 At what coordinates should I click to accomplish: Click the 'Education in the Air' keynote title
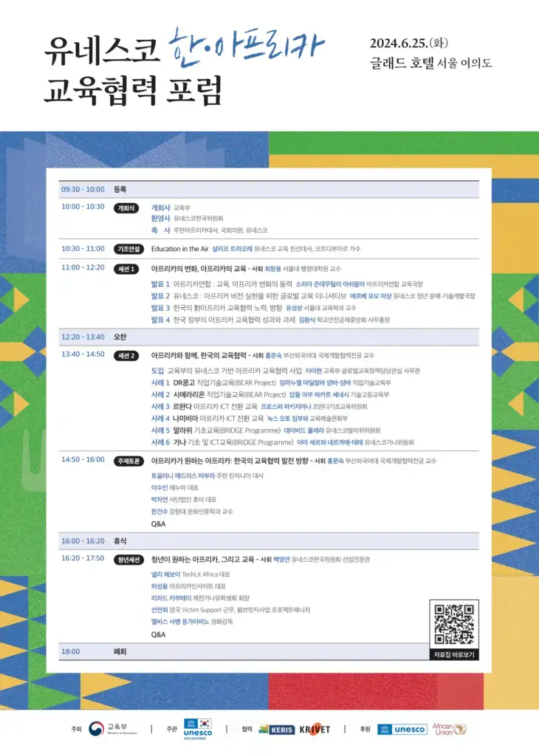coord(179,249)
